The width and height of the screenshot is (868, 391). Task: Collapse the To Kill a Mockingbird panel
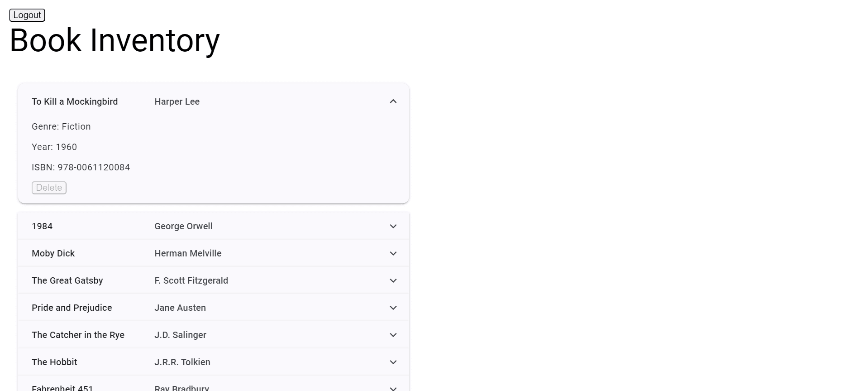393,101
